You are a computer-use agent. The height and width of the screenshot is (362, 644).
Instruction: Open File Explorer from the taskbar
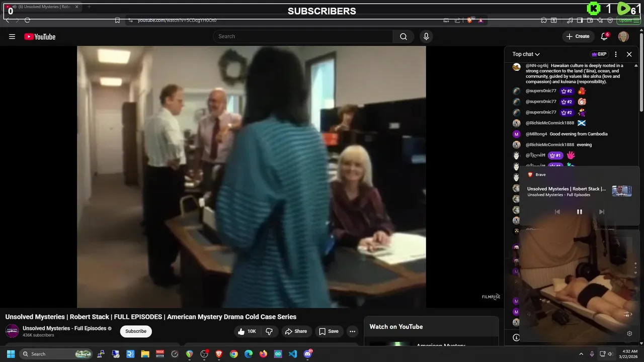(145, 354)
